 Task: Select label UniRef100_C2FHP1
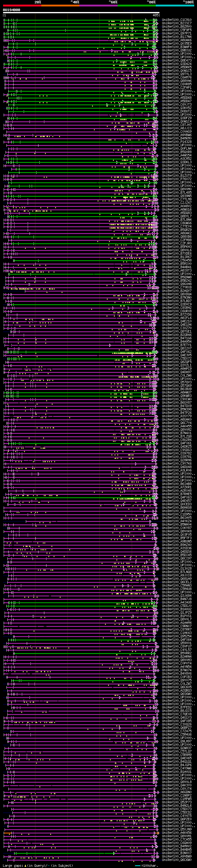coord(177,88)
